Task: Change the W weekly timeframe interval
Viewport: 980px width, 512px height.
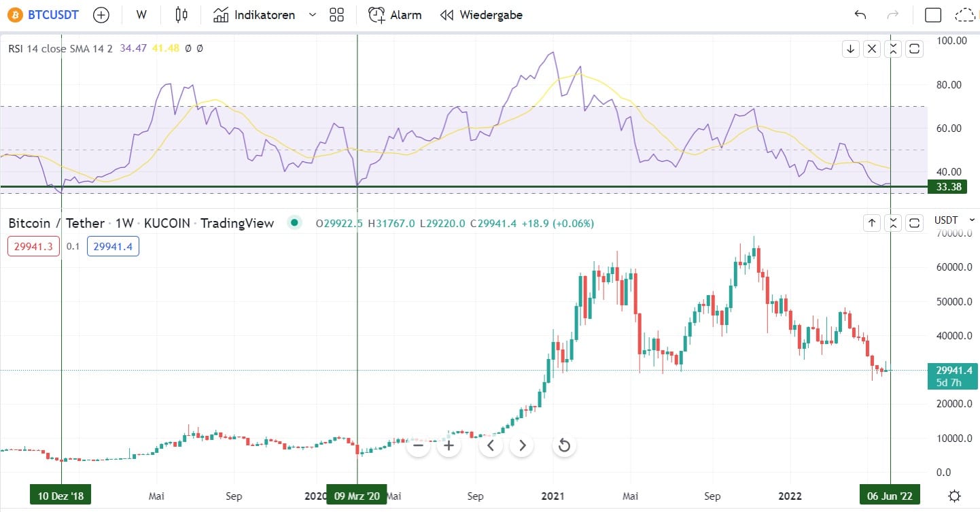Action: click(x=141, y=15)
